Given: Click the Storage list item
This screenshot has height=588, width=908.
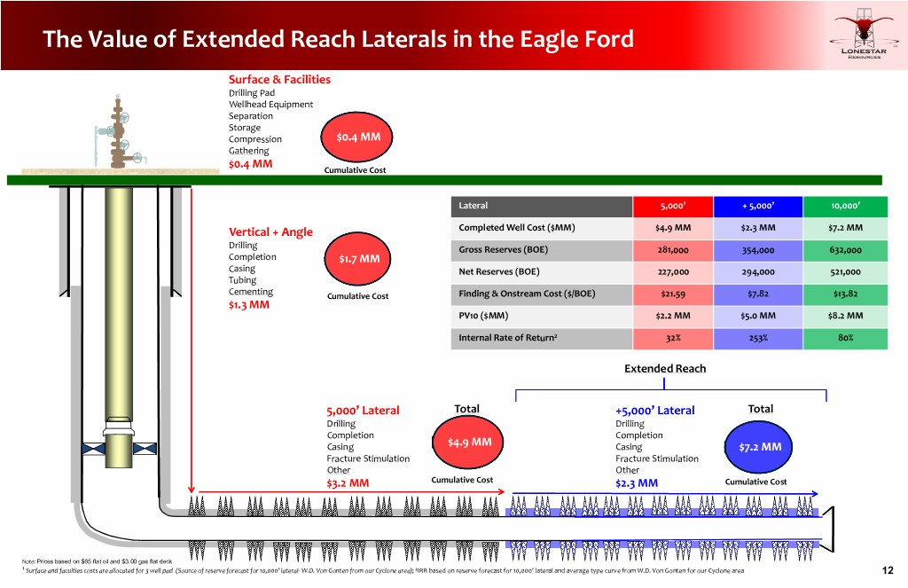Looking at the screenshot, I should coord(245,128).
